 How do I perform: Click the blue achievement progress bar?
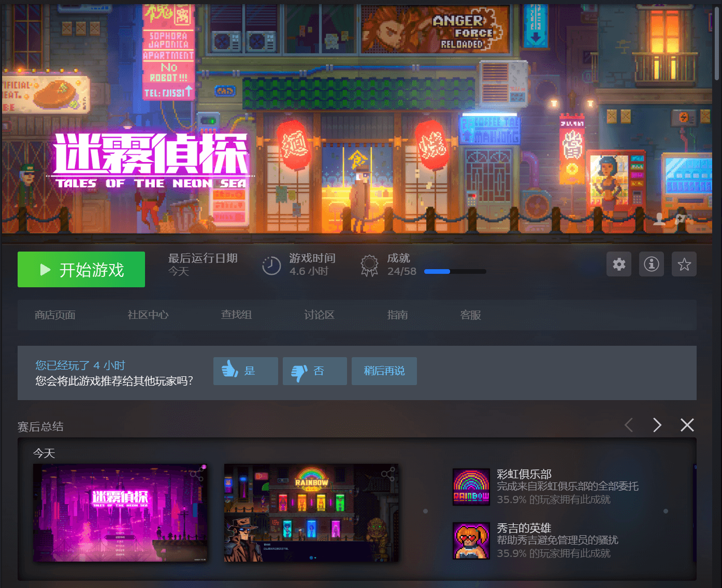point(455,271)
